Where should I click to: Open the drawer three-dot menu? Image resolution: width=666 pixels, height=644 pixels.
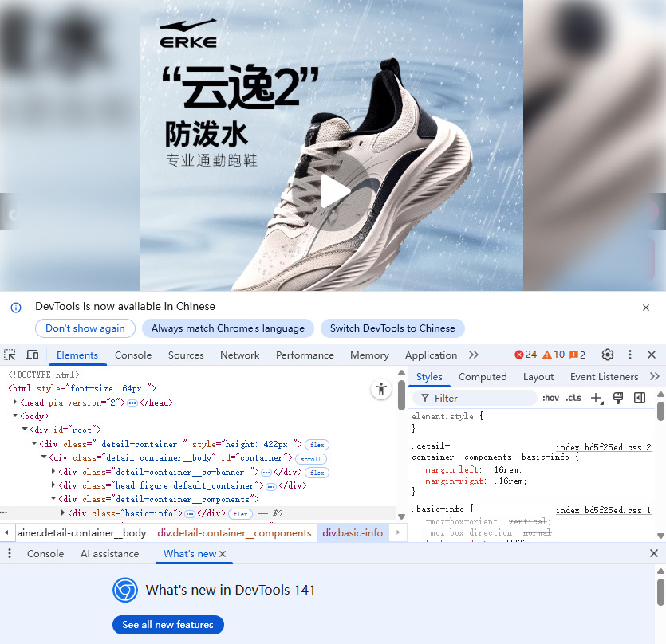[10, 553]
